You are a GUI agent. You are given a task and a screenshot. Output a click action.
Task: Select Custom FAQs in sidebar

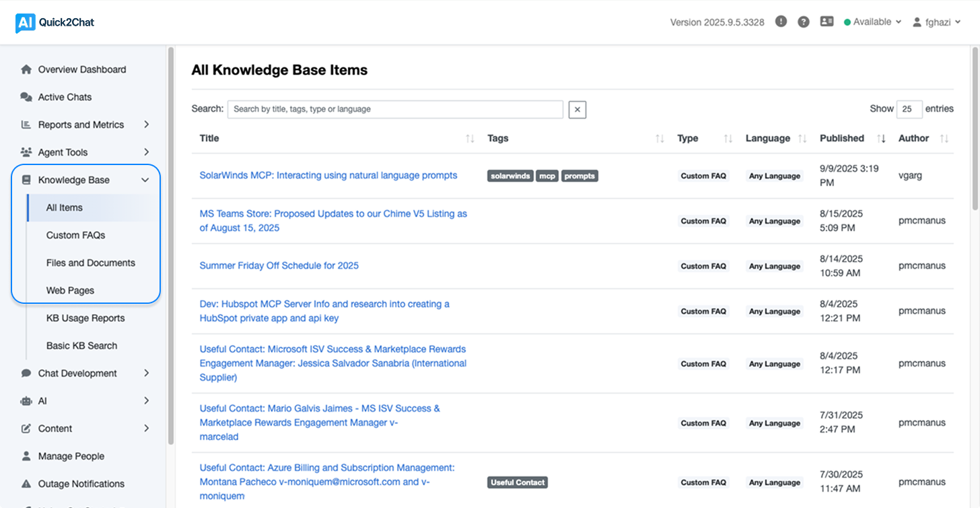pos(75,235)
